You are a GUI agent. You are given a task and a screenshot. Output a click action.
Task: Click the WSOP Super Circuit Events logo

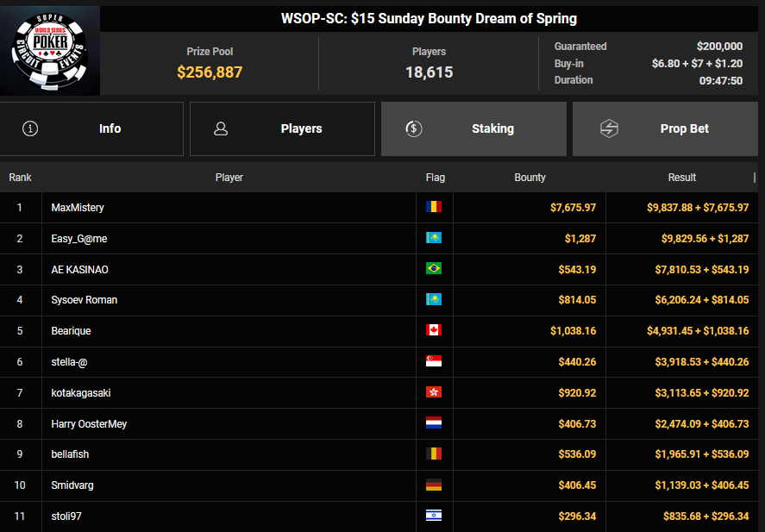click(50, 51)
